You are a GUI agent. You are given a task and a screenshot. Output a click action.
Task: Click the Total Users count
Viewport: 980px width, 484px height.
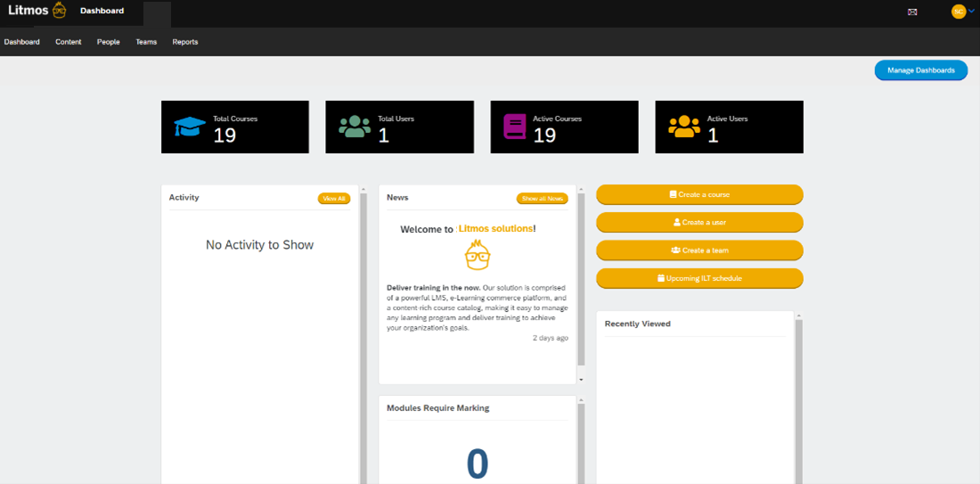pyautogui.click(x=384, y=135)
